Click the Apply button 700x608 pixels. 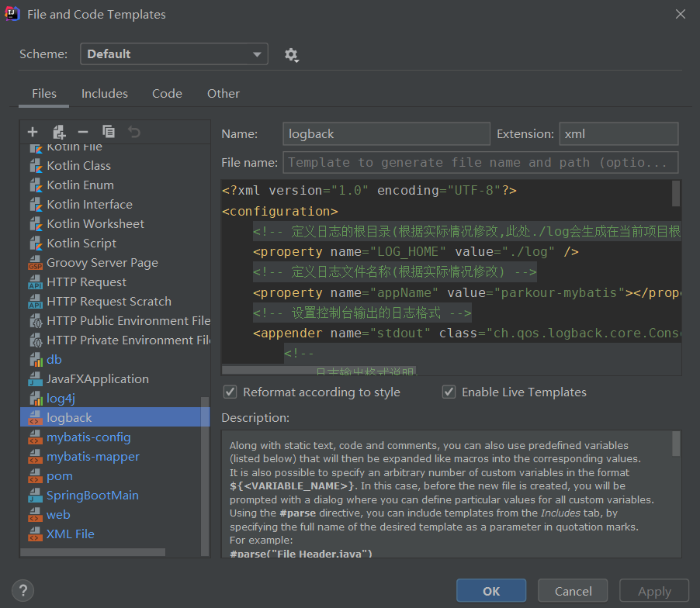tap(654, 591)
